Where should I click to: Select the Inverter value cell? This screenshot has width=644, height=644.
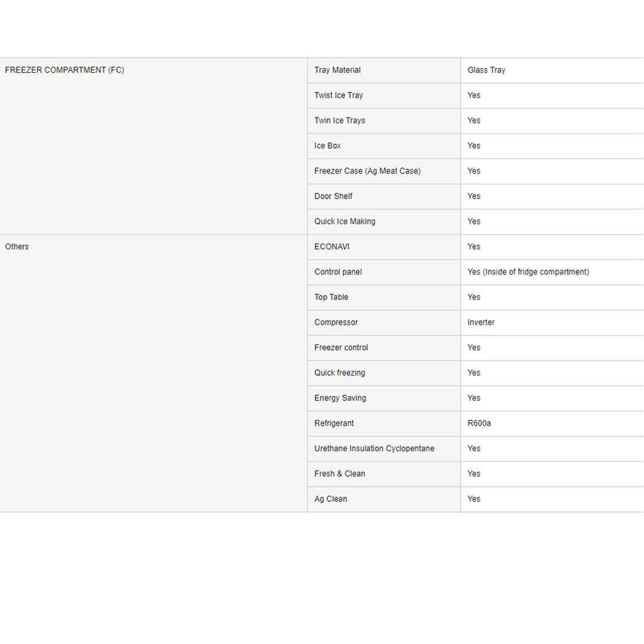pos(481,323)
